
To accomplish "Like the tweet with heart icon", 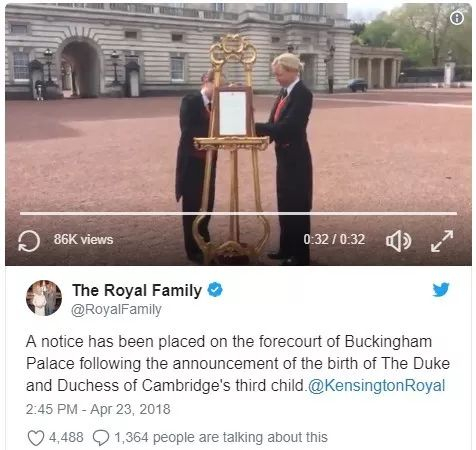I will pyautogui.click(x=36, y=438).
